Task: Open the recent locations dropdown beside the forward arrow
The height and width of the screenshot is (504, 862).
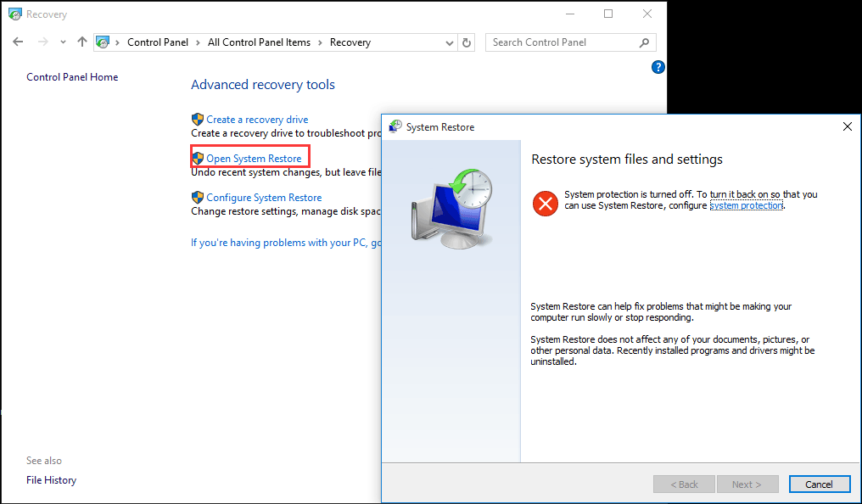Action: (x=63, y=42)
